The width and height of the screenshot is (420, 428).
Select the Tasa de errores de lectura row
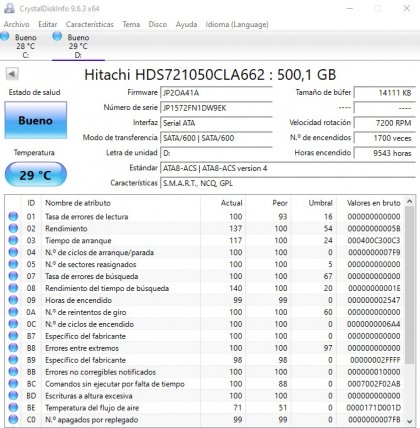coord(205,216)
